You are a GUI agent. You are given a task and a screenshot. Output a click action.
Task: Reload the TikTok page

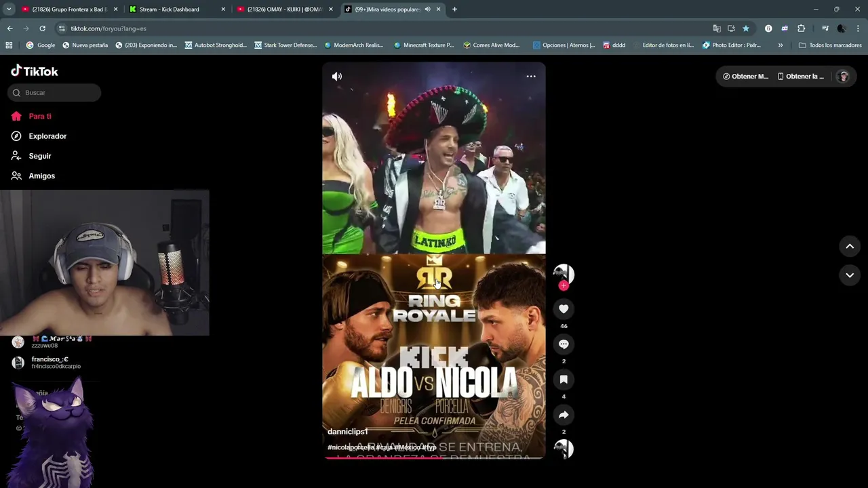pyautogui.click(x=42, y=28)
